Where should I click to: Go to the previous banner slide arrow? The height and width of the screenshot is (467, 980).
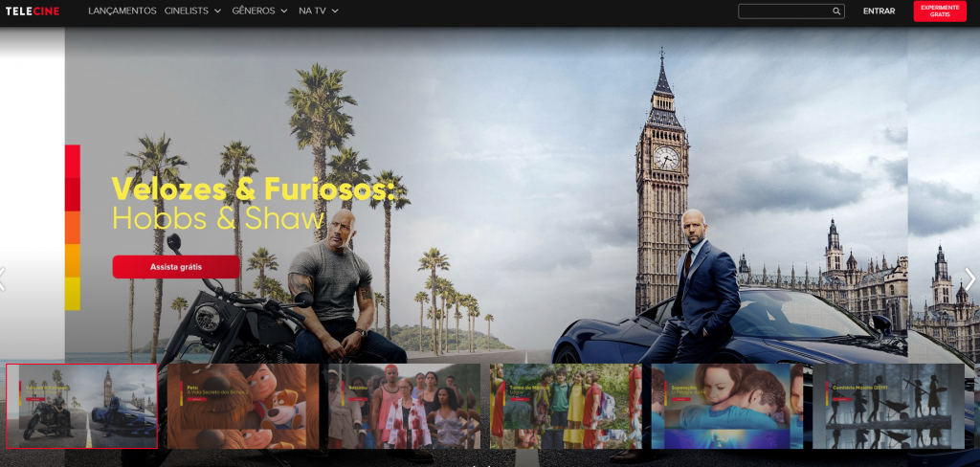[3, 278]
